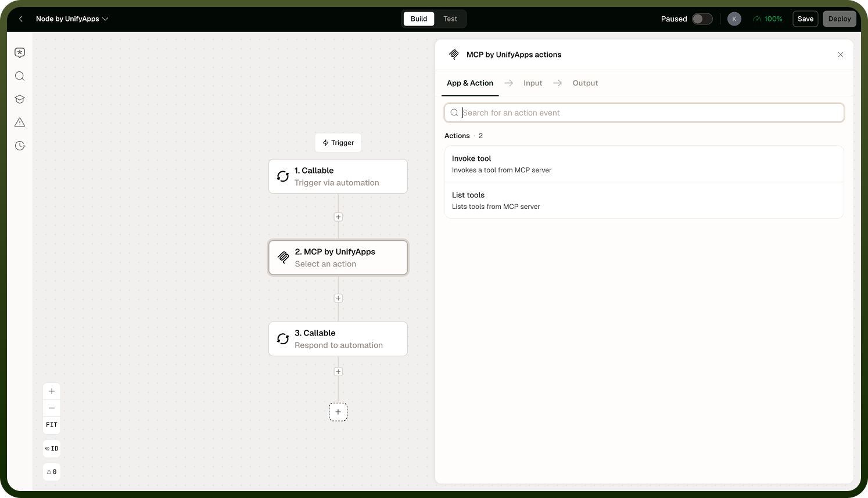Click "Invokes a tool from MCP server" description

click(502, 170)
